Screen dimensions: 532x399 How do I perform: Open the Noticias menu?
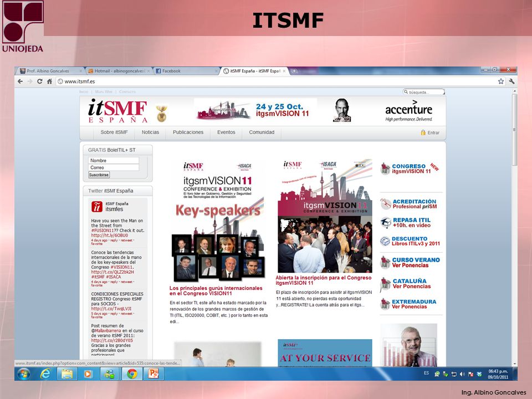(150, 132)
